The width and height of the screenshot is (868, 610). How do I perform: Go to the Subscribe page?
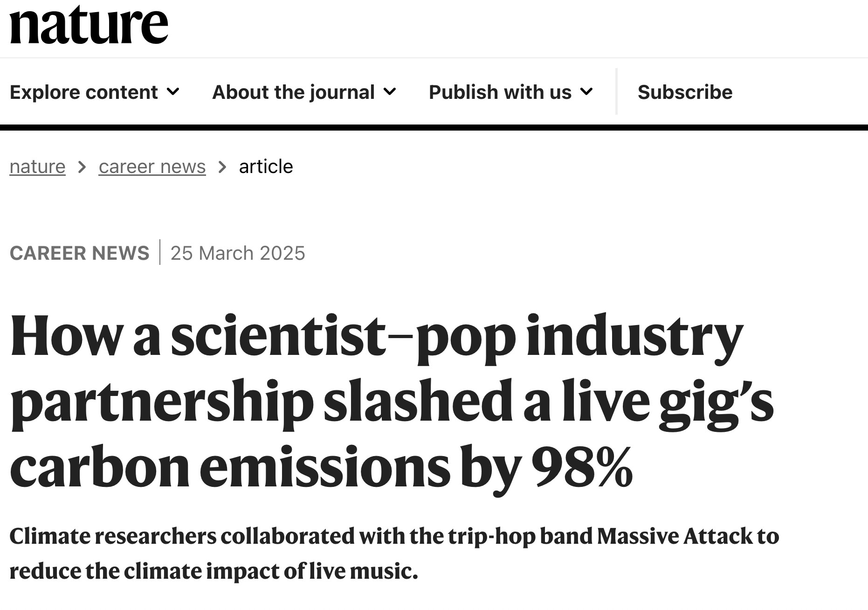point(685,92)
